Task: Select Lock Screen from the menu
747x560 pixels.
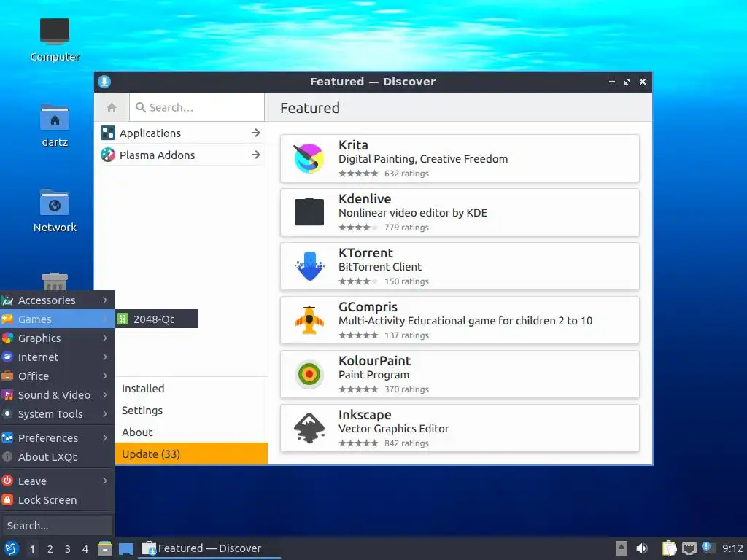Action: 57,500
